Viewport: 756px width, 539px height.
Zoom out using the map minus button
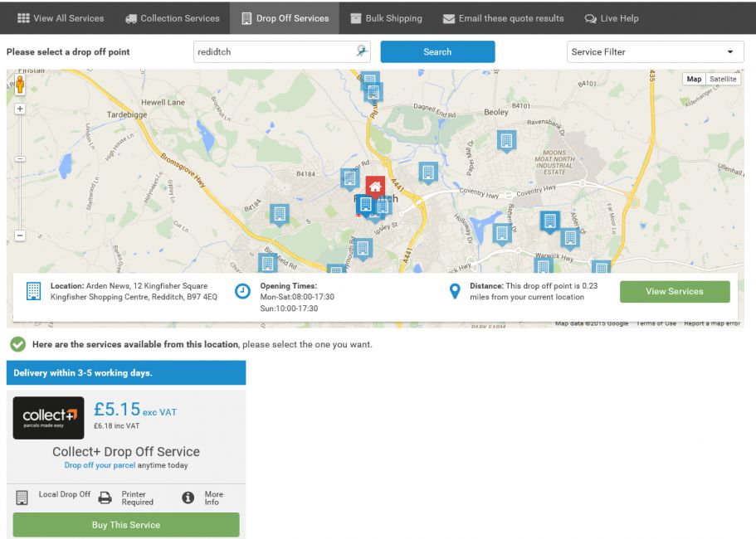pyautogui.click(x=20, y=236)
